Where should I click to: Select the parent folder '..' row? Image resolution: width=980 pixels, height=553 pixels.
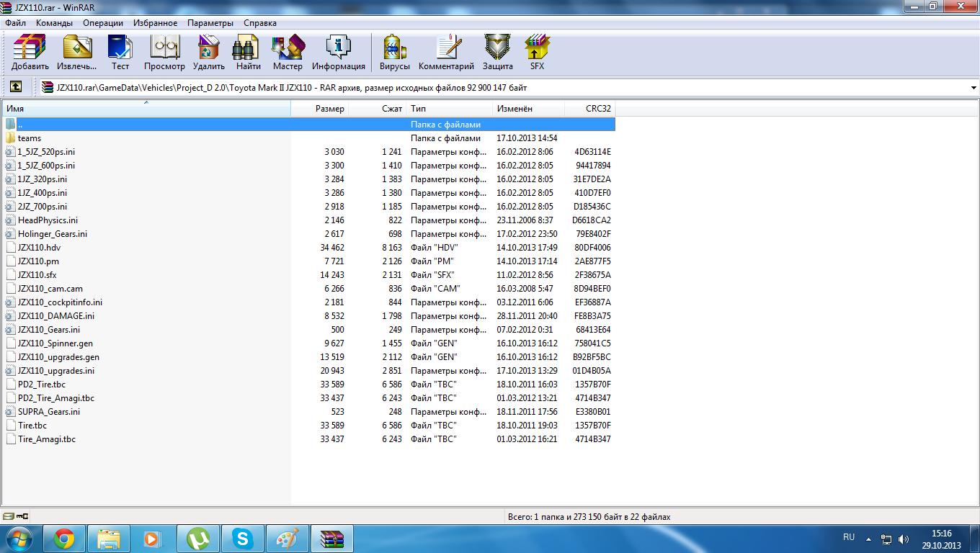tap(309, 125)
